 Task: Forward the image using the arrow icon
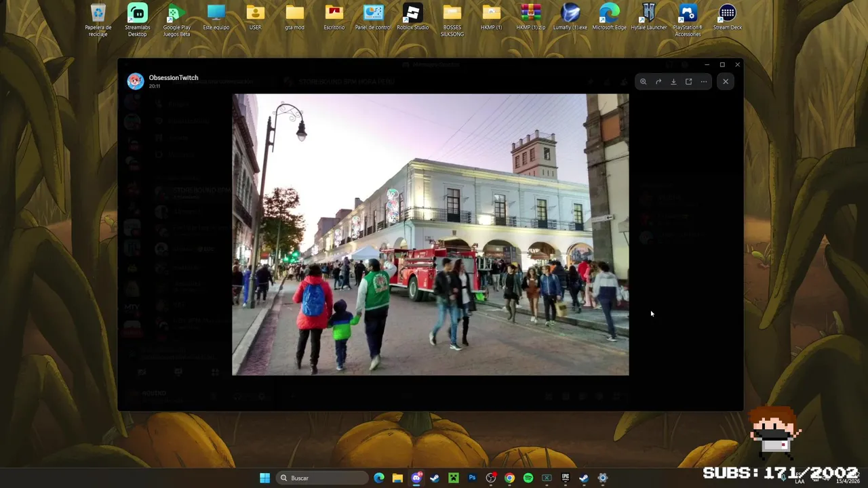[658, 82]
